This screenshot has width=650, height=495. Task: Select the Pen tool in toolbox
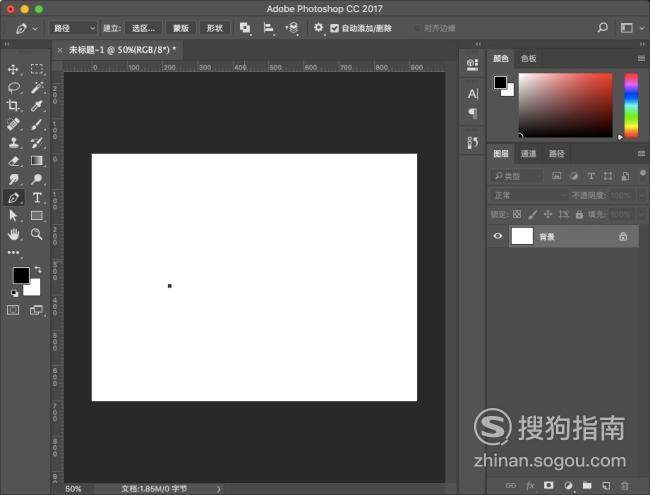point(13,197)
